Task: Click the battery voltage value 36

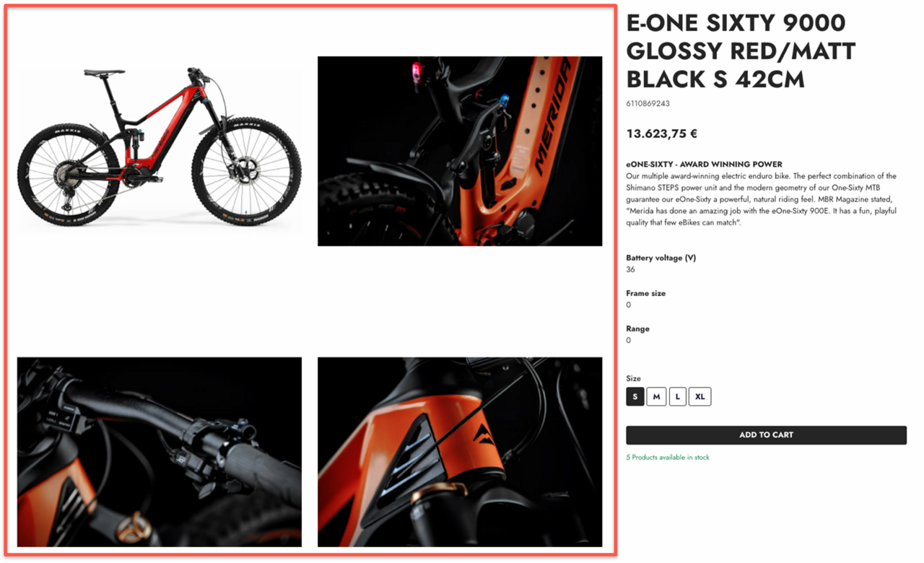Action: tap(630, 269)
